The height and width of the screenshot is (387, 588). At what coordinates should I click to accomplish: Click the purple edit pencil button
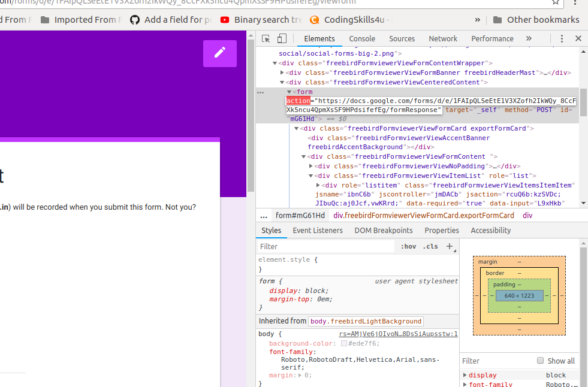(220, 53)
